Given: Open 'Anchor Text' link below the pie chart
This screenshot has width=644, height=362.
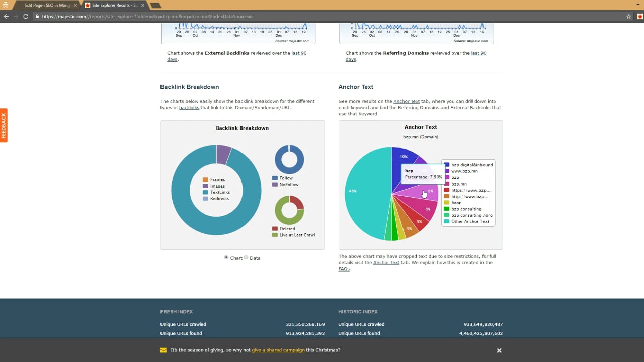Looking at the screenshot, I should pyautogui.click(x=386, y=262).
